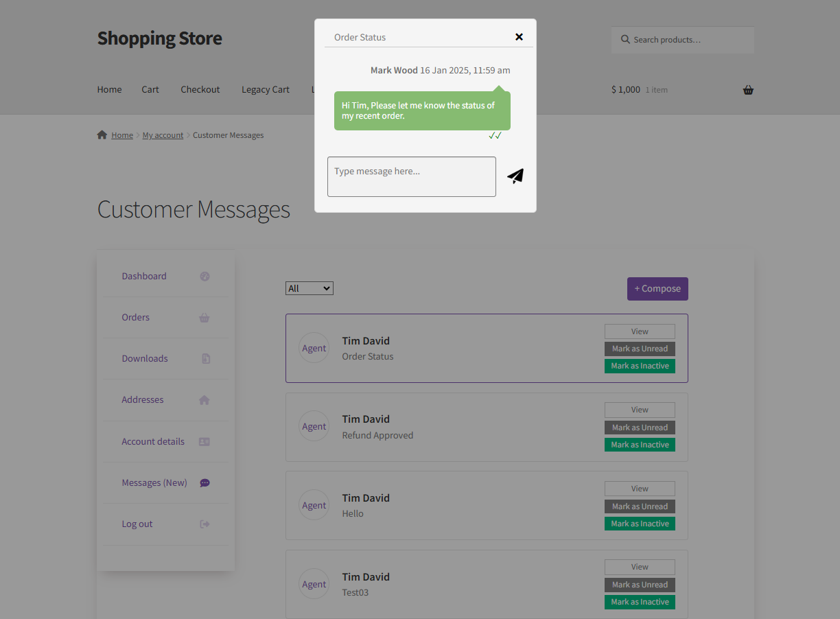
Task: Click the Type message here text box
Action: 412,176
